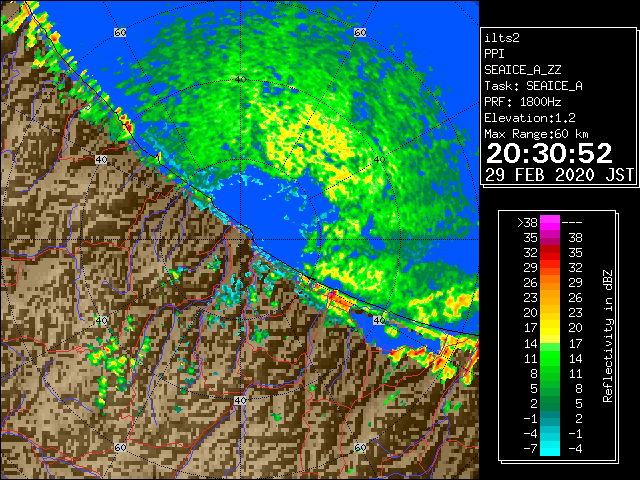Click the 'PRF: 1800Hz' value
Viewport: 640px width, 480px height.
(x=522, y=102)
